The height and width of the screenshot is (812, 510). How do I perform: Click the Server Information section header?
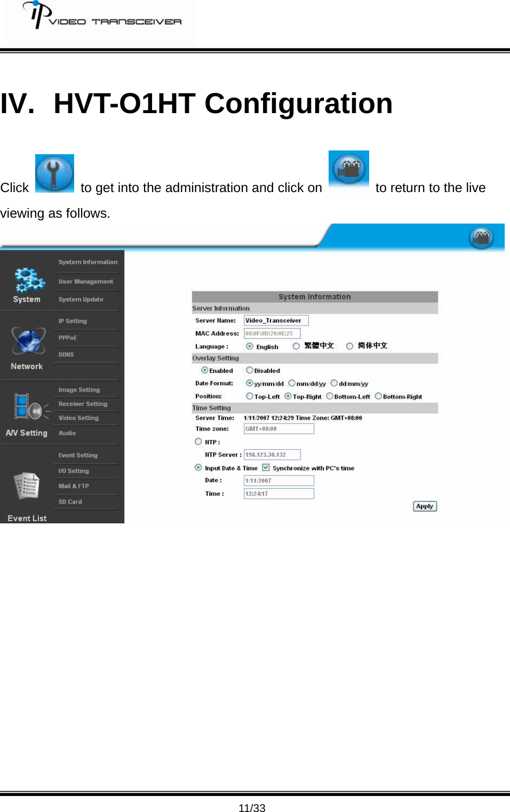[x=315, y=308]
